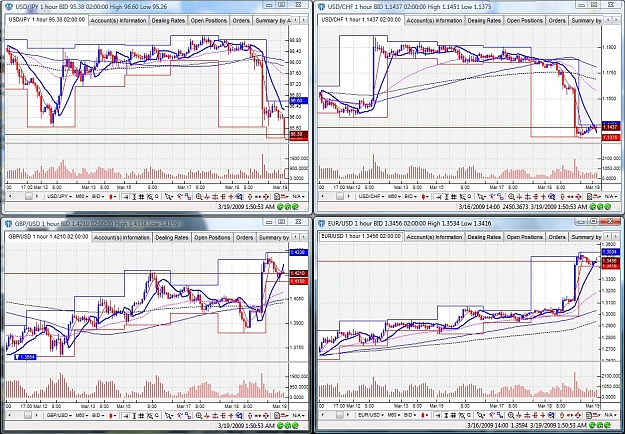Click the red crosshair plus icon in USD/CHF toolbar

[543, 196]
